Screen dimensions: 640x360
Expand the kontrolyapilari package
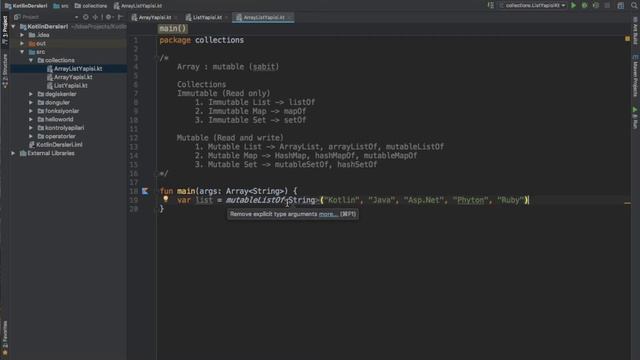point(31,128)
